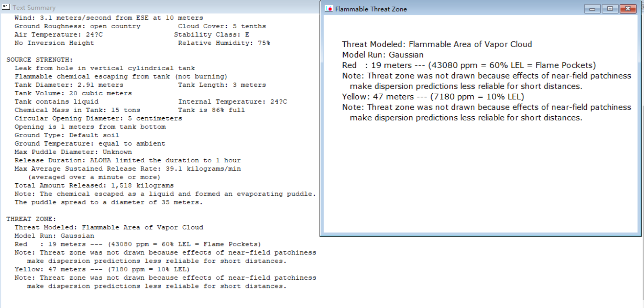This screenshot has width=644, height=308.
Task: Click the "No Inversion Height" text
Action: pyautogui.click(x=54, y=43)
